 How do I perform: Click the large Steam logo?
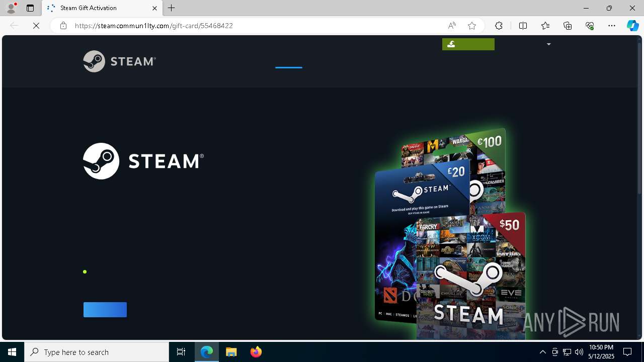pyautogui.click(x=143, y=161)
